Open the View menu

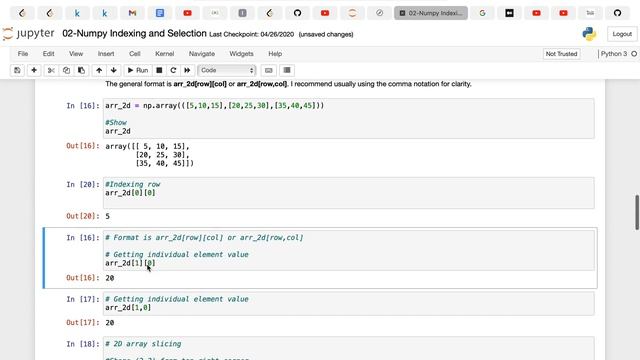click(76, 53)
